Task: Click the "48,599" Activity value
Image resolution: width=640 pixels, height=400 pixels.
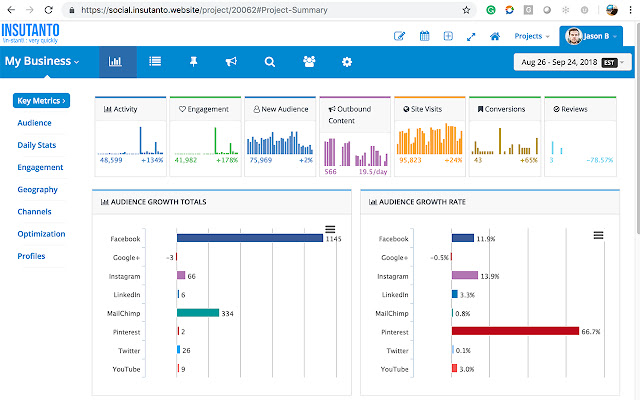Action: [111, 160]
